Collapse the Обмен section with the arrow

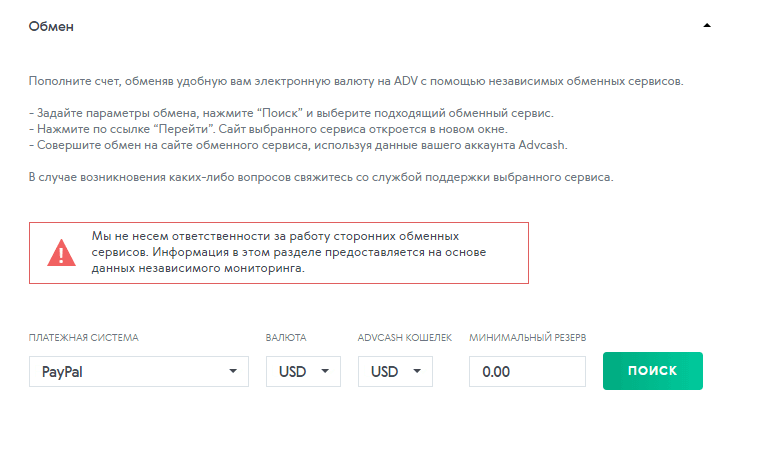point(707,26)
